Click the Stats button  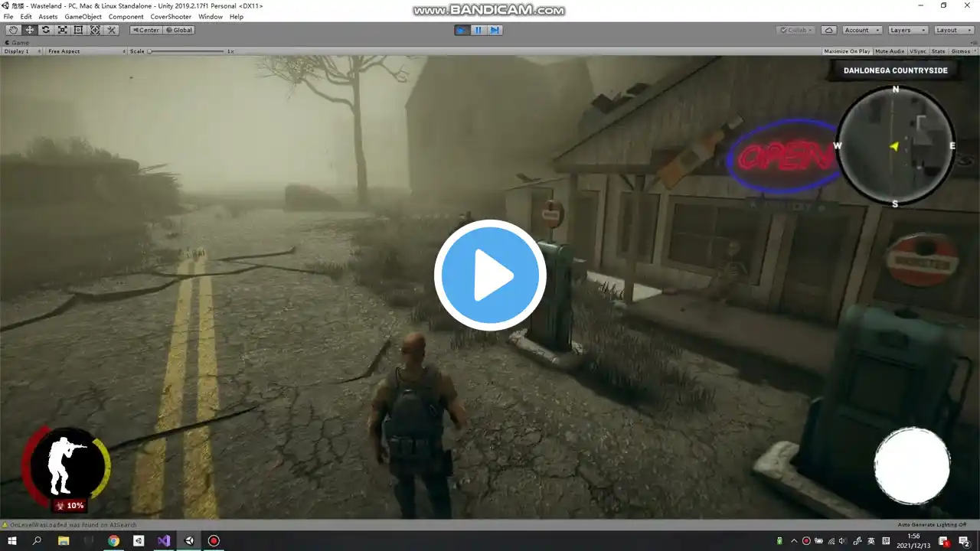[938, 51]
